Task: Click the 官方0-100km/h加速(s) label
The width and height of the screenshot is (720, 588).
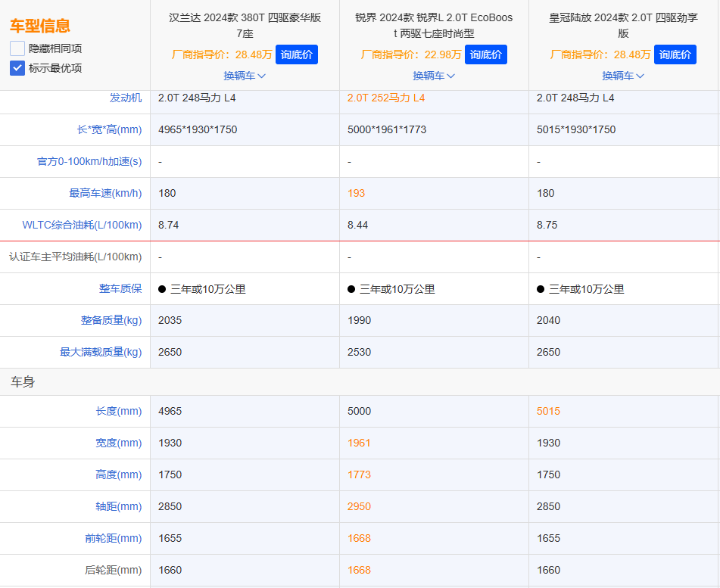Action: coord(89,162)
